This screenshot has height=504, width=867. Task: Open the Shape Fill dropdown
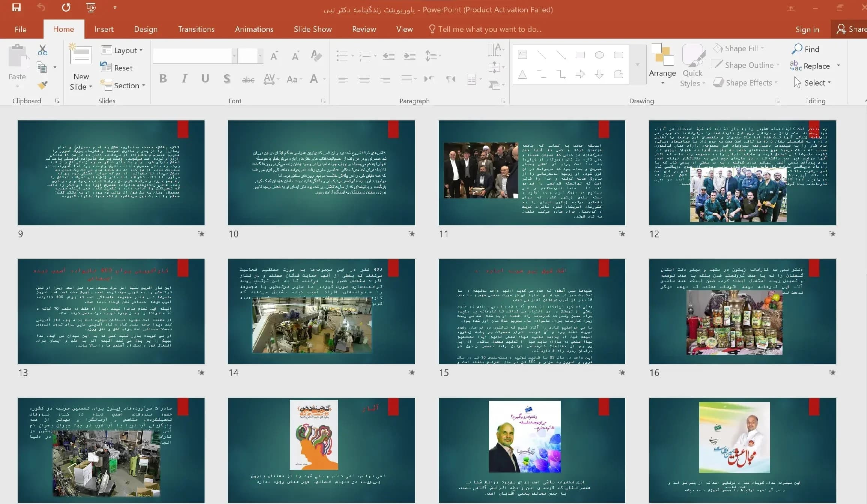[739, 48]
